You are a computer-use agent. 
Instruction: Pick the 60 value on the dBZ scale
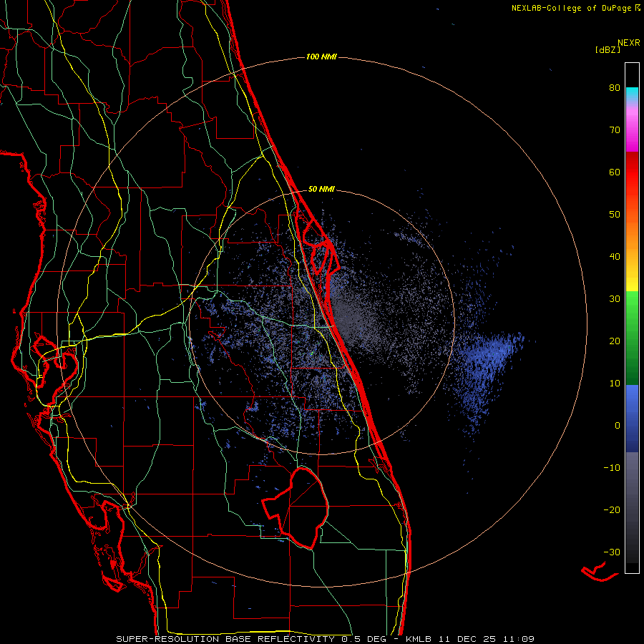615,172
